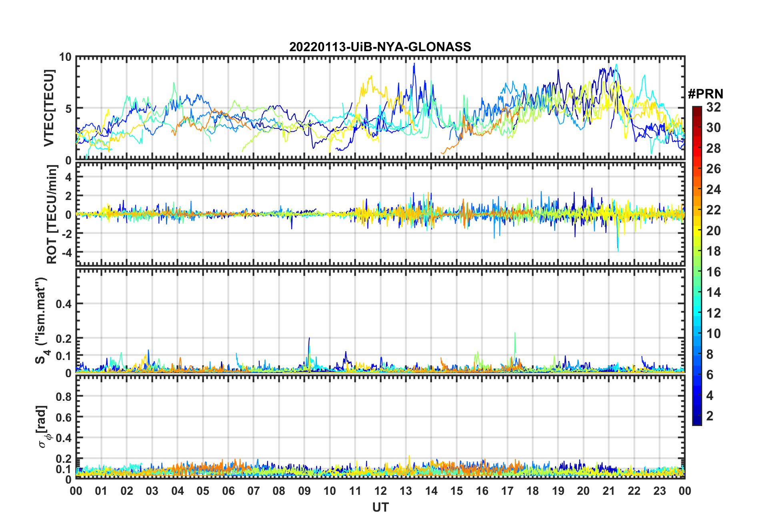Click x-axis tick label 12
The width and height of the screenshot is (761, 532).
click(380, 491)
